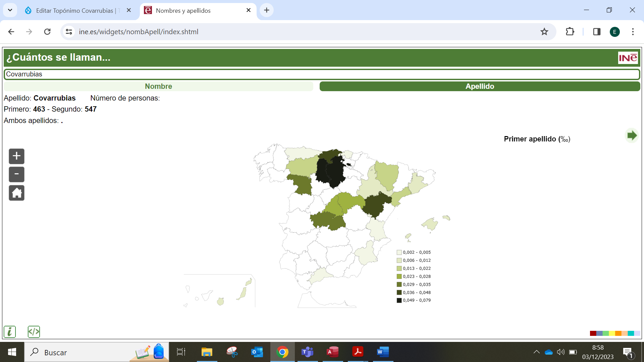Open Chrome three-dot menu
The width and height of the screenshot is (644, 362).
pyautogui.click(x=633, y=32)
